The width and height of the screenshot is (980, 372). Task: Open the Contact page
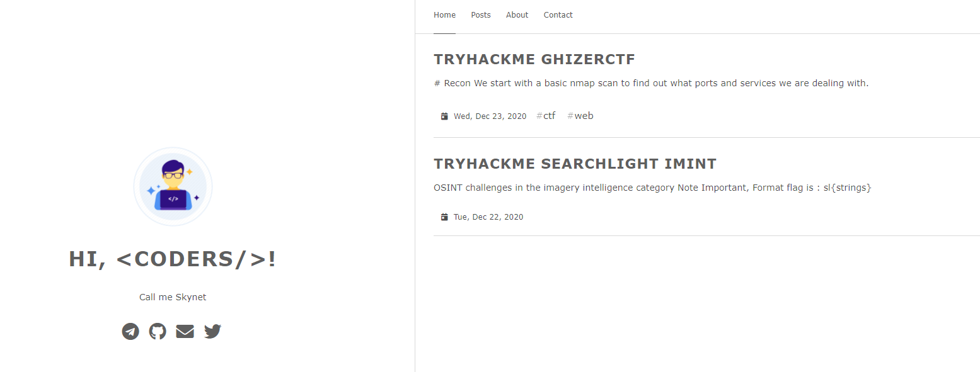pyautogui.click(x=558, y=15)
